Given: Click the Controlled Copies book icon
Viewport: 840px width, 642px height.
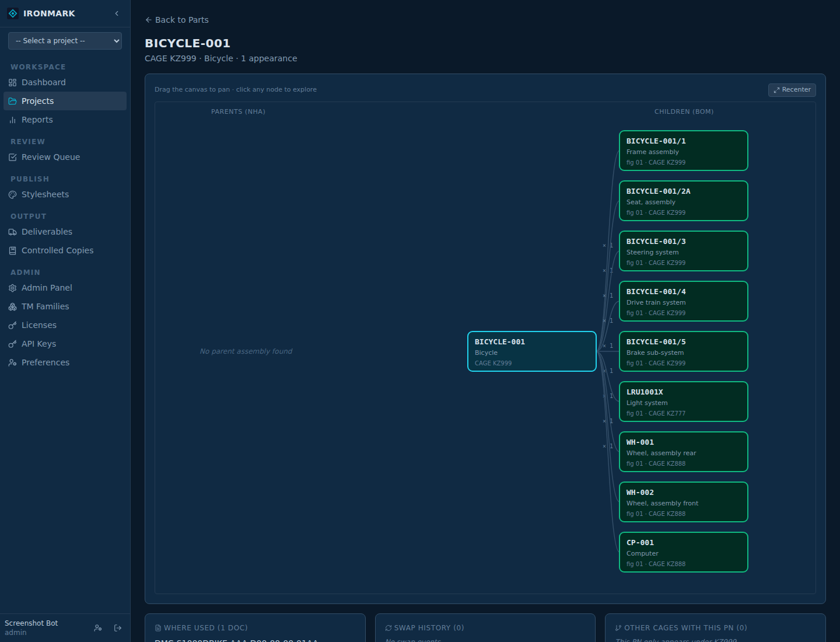Looking at the screenshot, I should click(13, 251).
